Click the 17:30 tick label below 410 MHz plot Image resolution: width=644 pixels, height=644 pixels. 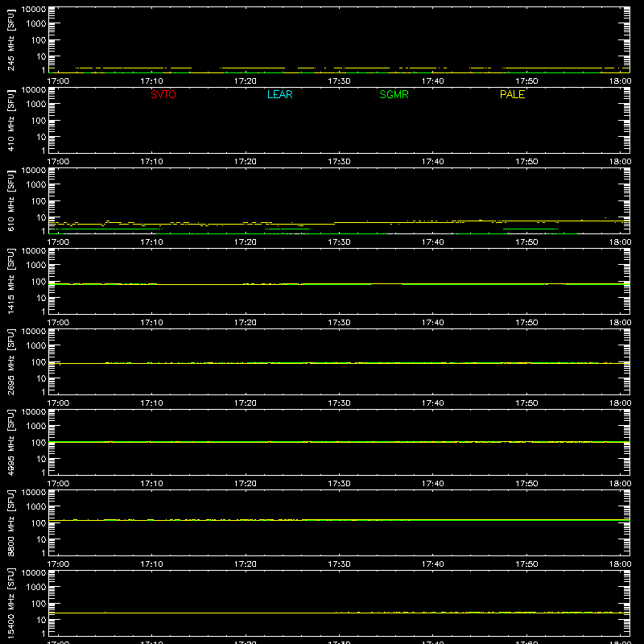click(x=339, y=162)
